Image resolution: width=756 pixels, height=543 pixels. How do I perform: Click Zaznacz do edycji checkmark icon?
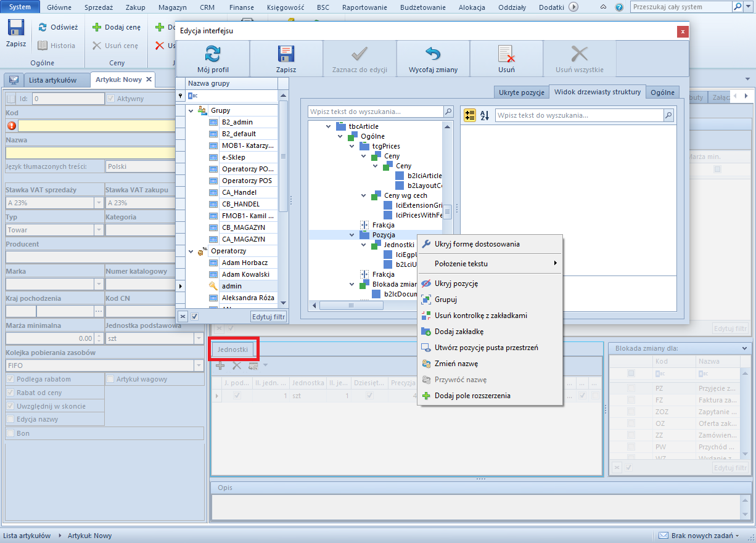(x=360, y=54)
